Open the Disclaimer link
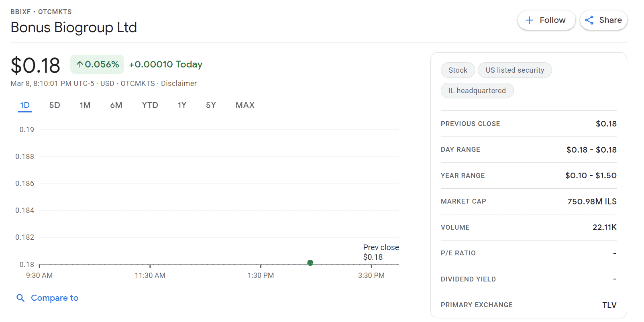This screenshot has width=644, height=322. [x=179, y=84]
